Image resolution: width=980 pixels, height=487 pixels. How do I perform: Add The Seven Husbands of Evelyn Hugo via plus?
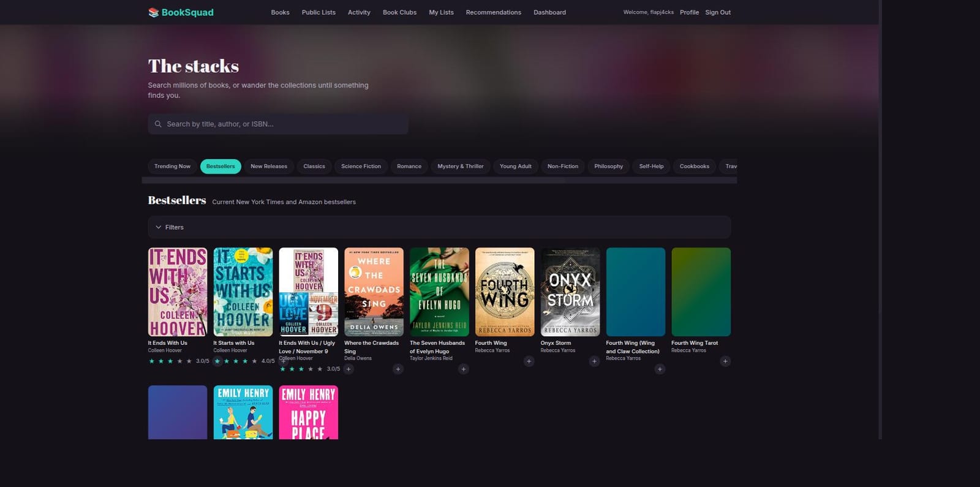pyautogui.click(x=464, y=369)
